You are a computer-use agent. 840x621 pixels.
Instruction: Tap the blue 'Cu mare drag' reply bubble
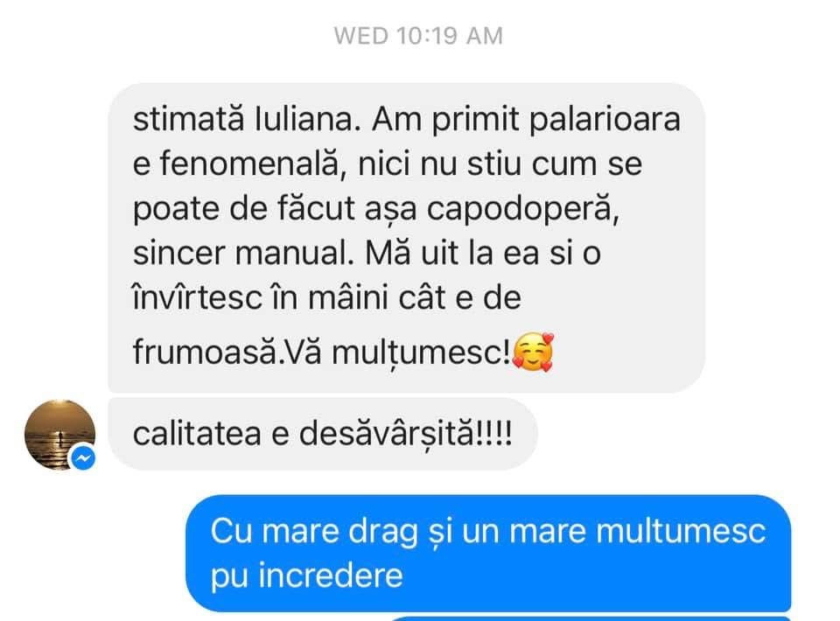[488, 553]
